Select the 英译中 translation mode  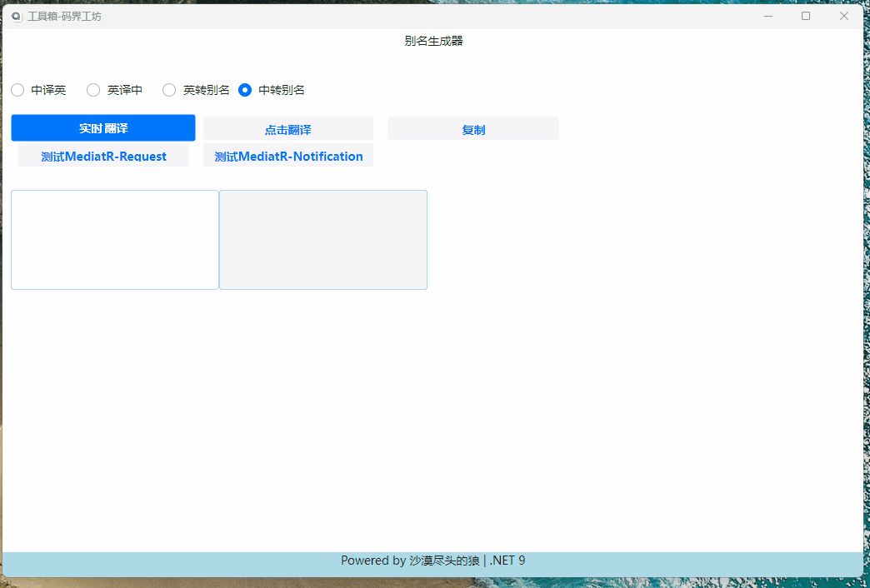pos(92,90)
